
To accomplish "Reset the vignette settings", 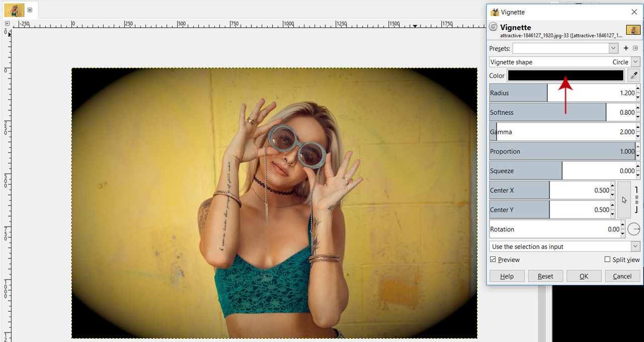I will (545, 276).
